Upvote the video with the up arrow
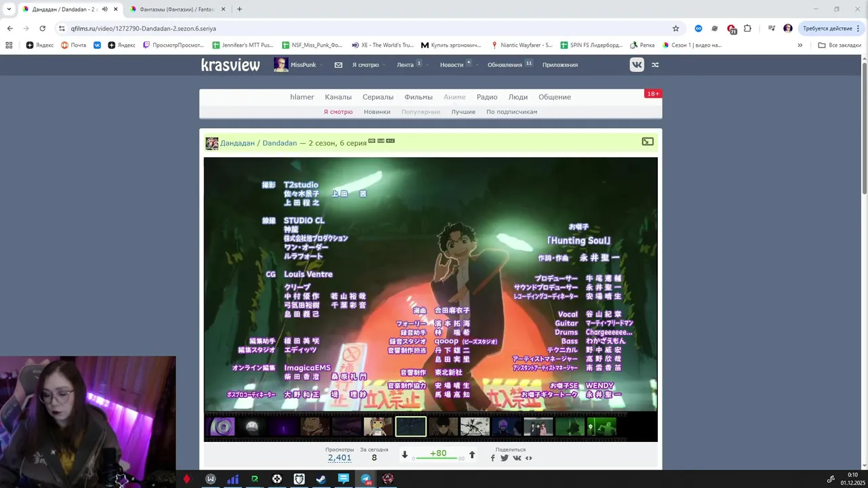This screenshot has width=868, height=488. tap(472, 455)
